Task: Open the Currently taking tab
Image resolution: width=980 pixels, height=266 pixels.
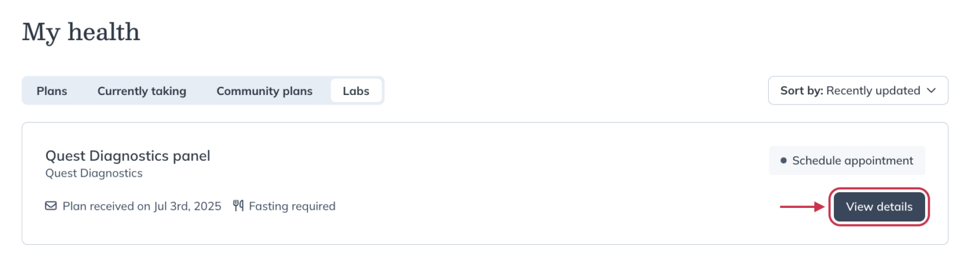Action: coord(142,91)
